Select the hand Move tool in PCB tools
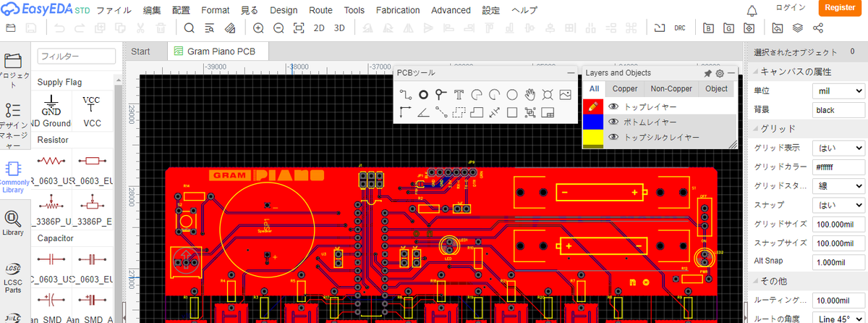The width and height of the screenshot is (868, 323). pos(529,94)
